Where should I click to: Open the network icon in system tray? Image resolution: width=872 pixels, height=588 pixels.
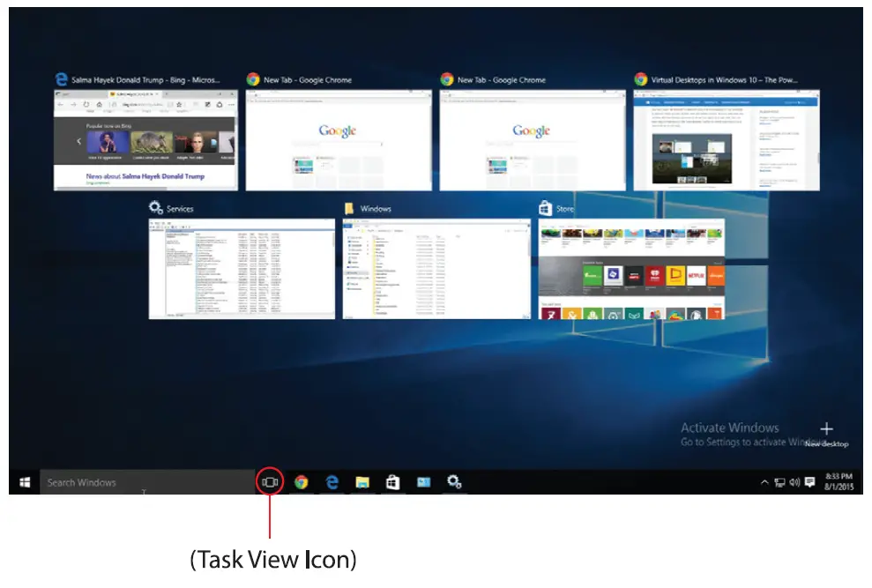pyautogui.click(x=779, y=482)
